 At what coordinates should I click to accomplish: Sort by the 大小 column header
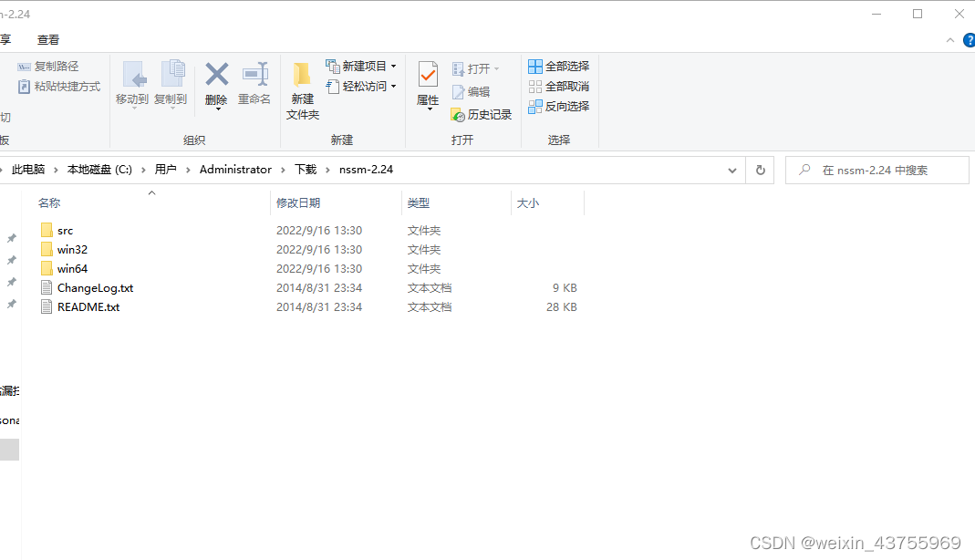tap(528, 203)
